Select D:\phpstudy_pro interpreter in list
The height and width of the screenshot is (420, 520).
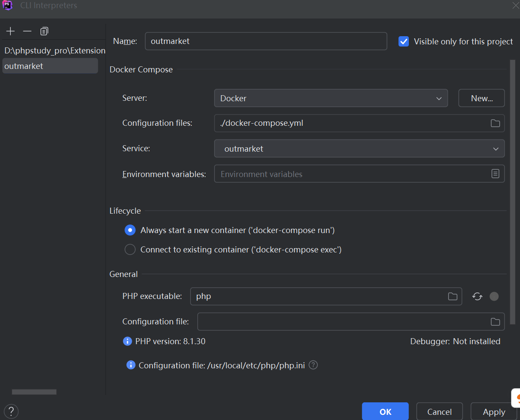point(54,50)
